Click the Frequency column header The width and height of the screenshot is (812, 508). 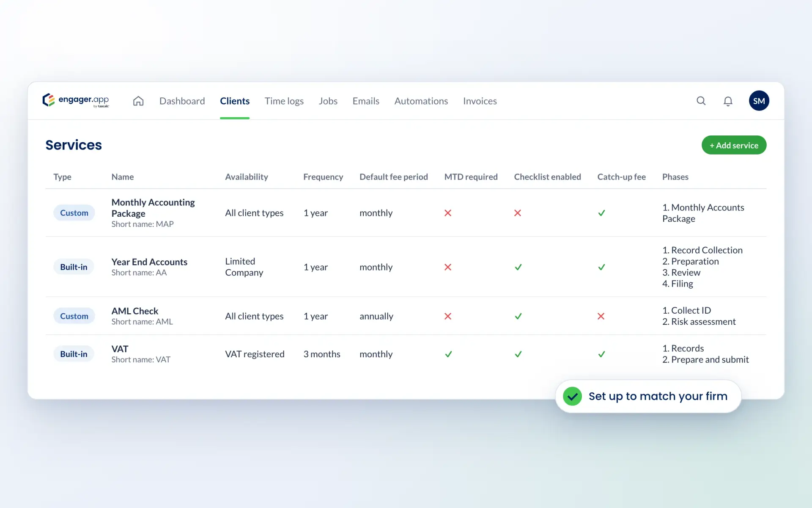coord(323,177)
